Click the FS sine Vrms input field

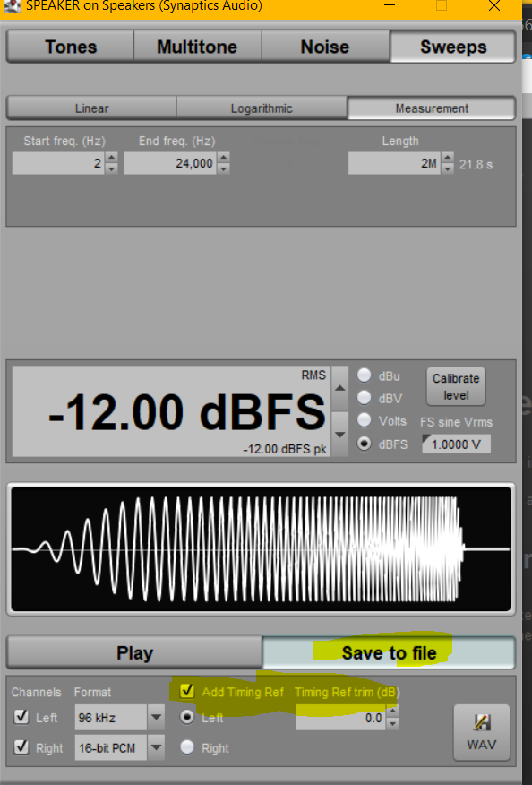pos(456,444)
